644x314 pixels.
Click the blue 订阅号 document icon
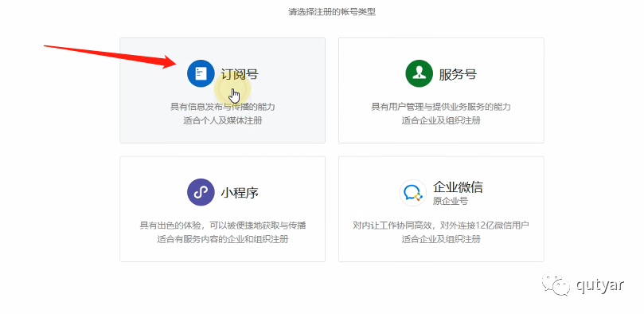[x=201, y=73]
